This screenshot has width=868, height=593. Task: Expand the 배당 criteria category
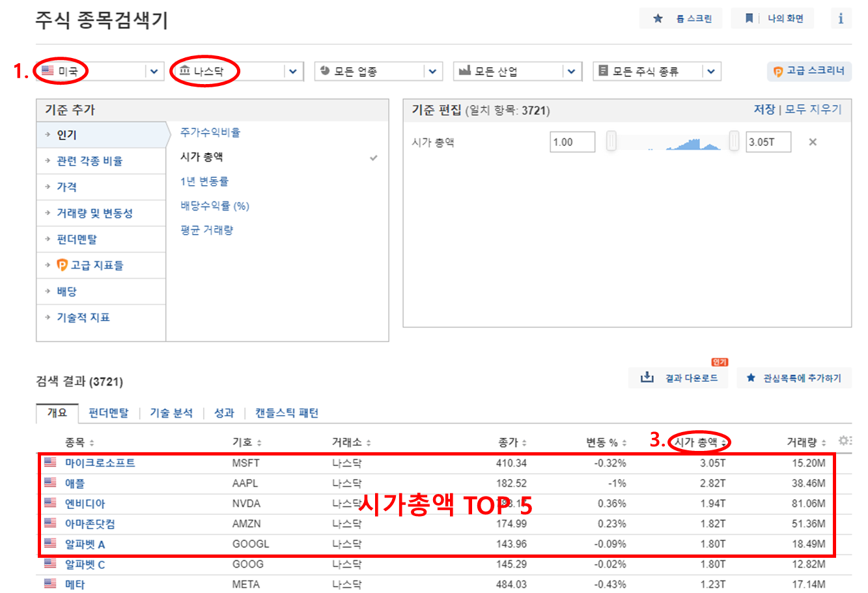(x=102, y=291)
